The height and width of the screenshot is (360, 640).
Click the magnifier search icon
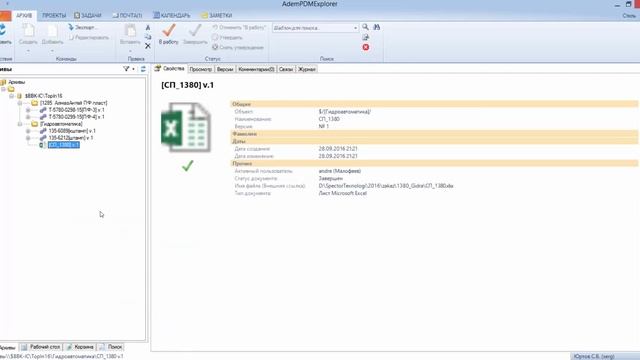pos(365,27)
